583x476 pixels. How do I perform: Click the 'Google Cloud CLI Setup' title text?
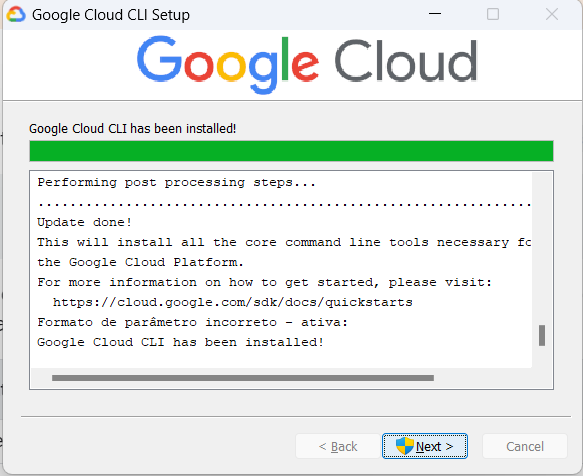click(111, 15)
